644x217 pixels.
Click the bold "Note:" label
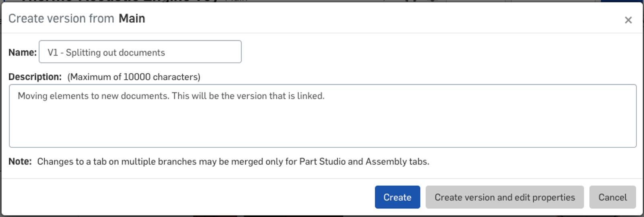20,161
